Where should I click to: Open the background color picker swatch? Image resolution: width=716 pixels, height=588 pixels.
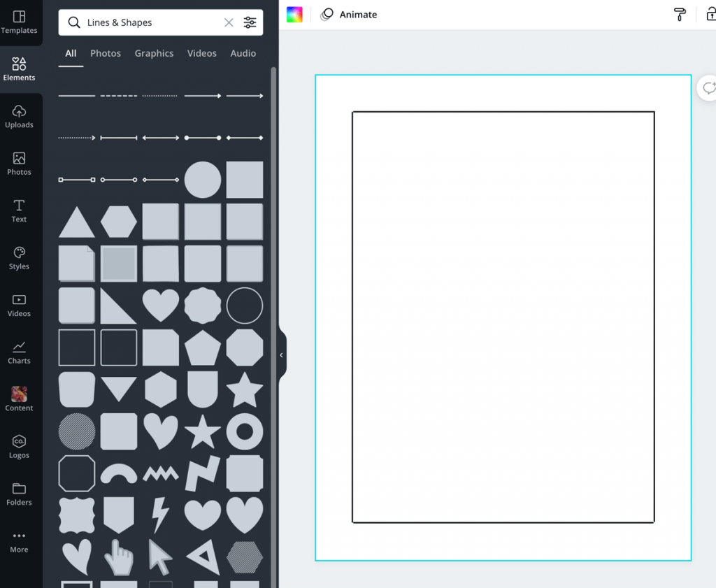294,14
